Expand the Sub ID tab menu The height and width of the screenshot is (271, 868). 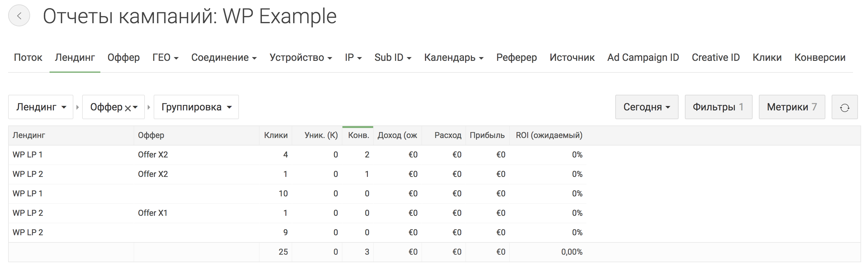pyautogui.click(x=393, y=58)
